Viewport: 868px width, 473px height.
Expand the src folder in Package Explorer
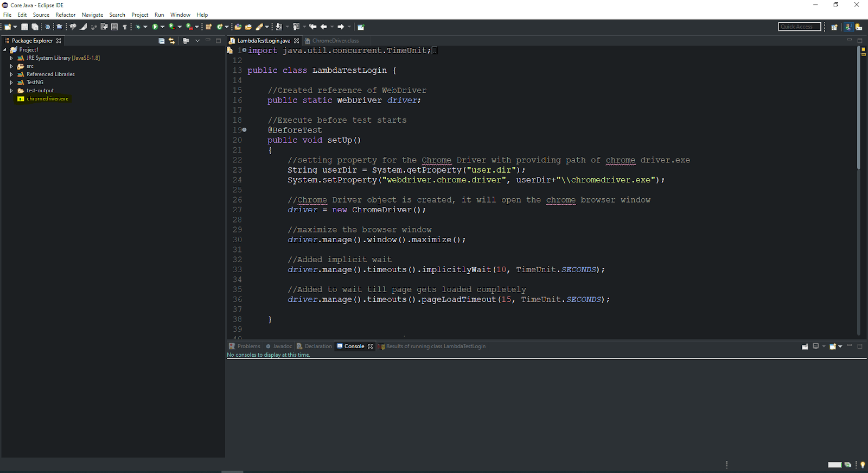coord(11,66)
